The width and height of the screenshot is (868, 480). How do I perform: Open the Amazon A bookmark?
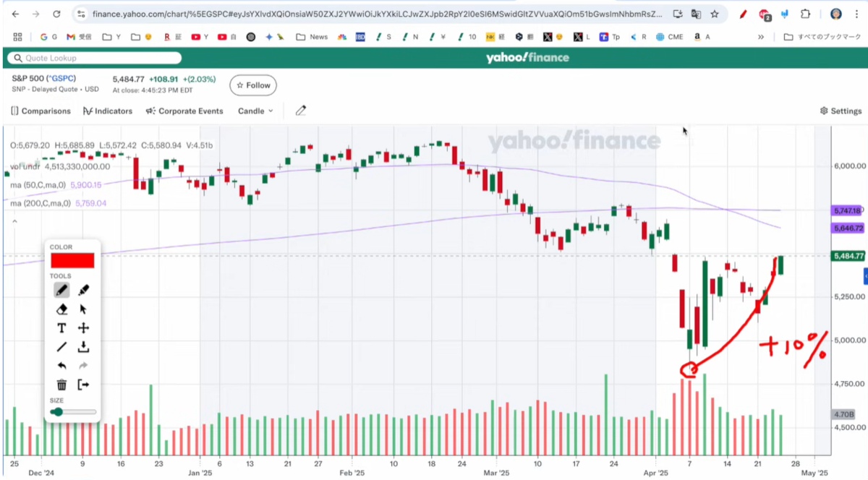[701, 37]
